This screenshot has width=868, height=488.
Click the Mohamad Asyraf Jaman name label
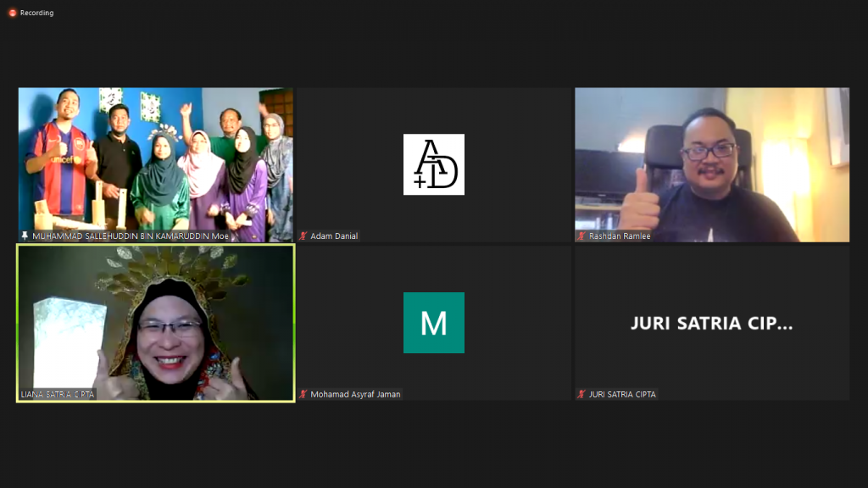pos(355,394)
